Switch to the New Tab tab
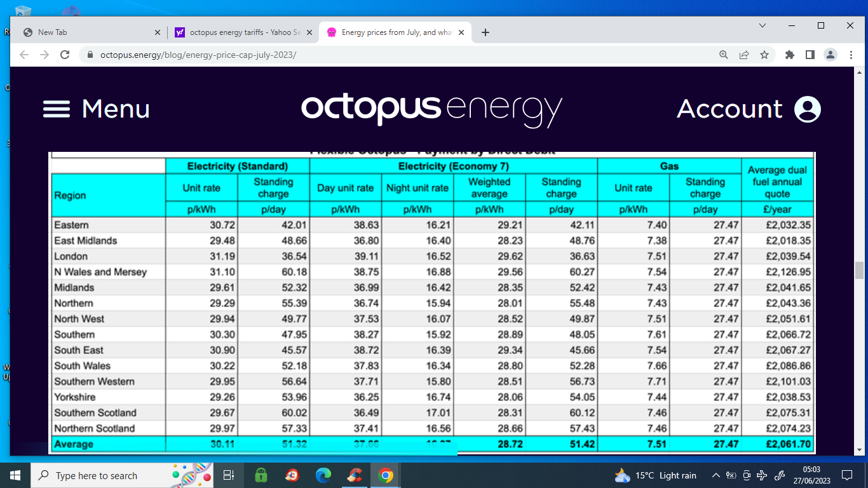The height and width of the screenshot is (488, 868). [91, 32]
